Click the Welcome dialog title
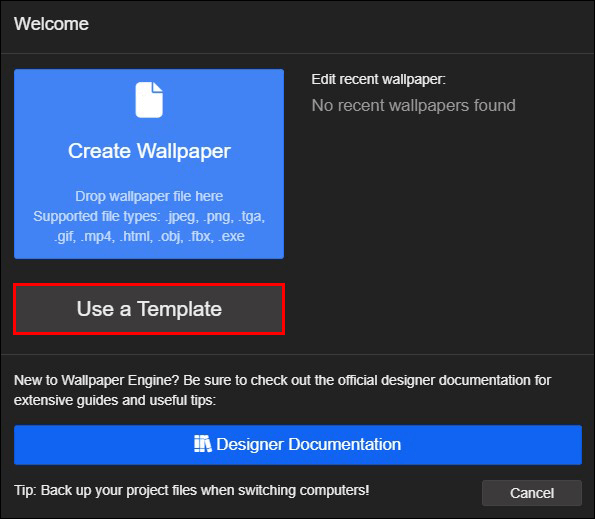This screenshot has width=595, height=519. [51, 24]
